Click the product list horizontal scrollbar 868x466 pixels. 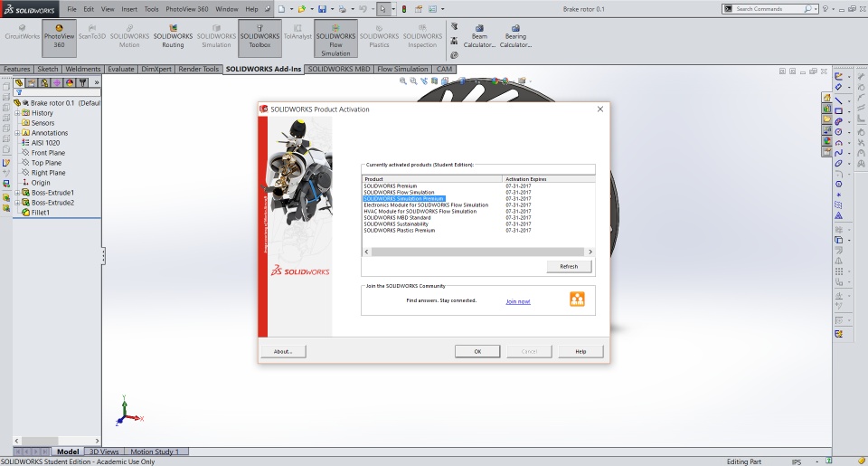477,252
